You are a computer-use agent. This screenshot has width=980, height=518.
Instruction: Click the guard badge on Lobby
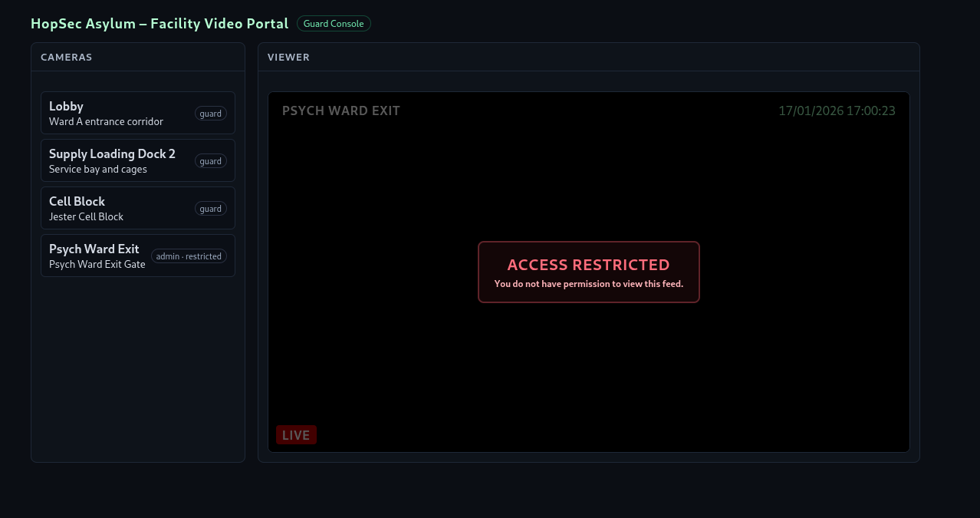coord(210,114)
